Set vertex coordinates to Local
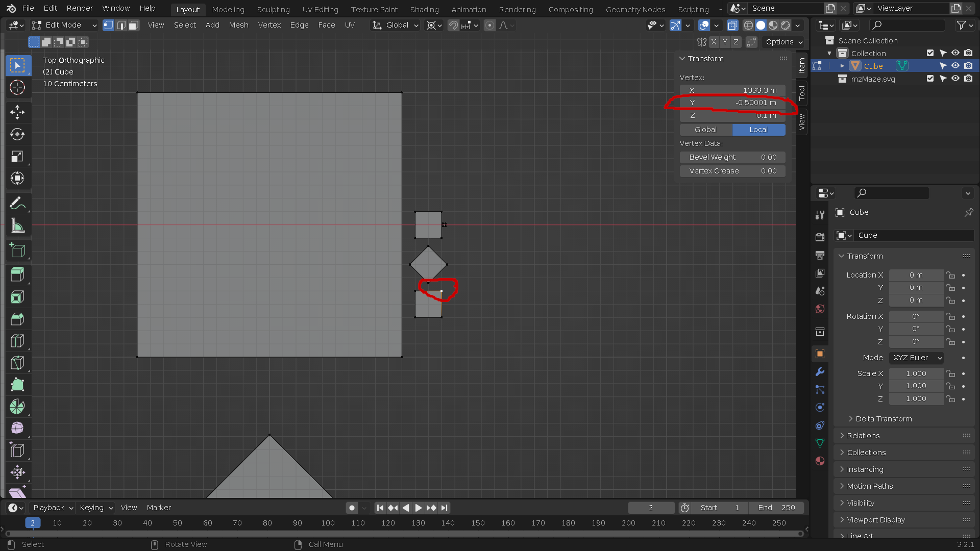 coord(758,130)
